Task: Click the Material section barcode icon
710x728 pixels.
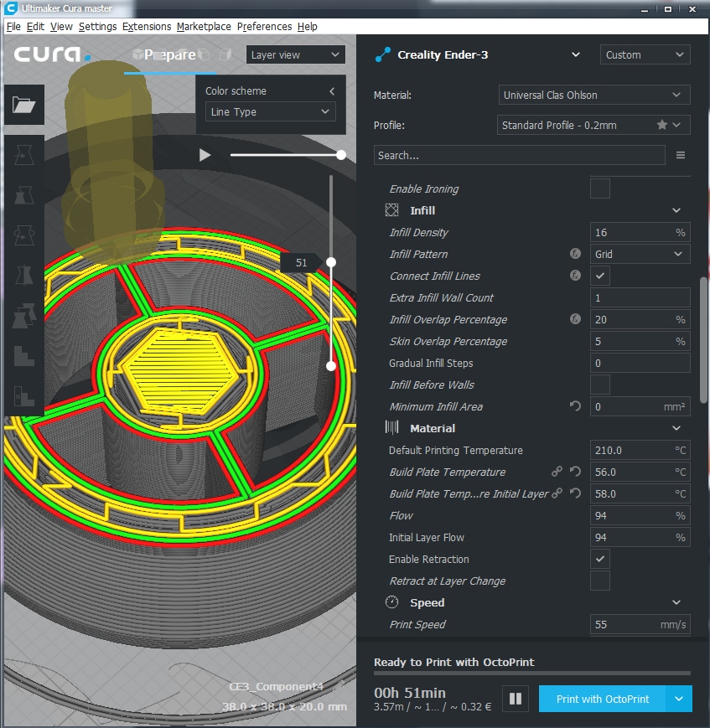Action: coord(391,427)
